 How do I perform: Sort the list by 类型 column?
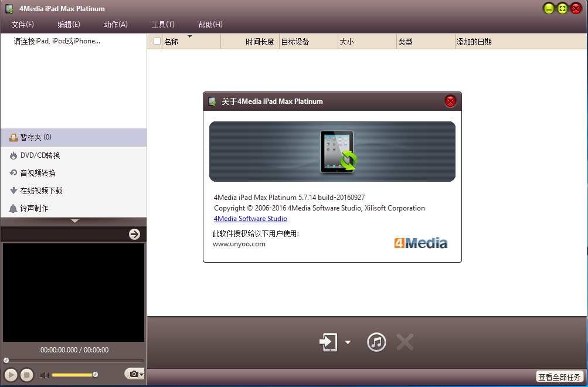[426, 42]
